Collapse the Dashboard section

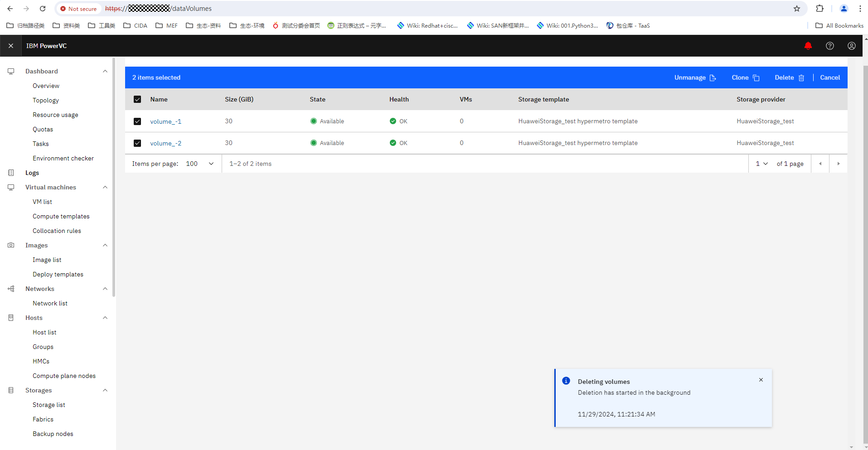pyautogui.click(x=105, y=71)
